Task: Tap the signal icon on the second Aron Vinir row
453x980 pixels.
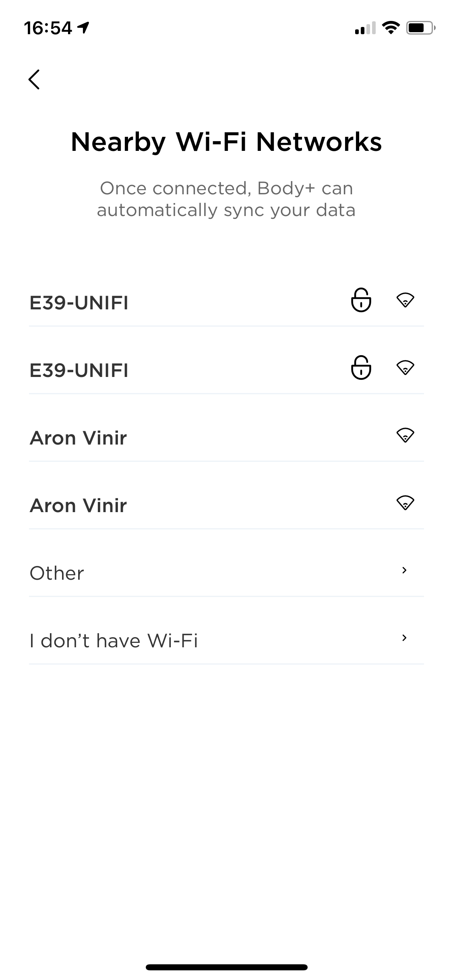Action: point(405,503)
